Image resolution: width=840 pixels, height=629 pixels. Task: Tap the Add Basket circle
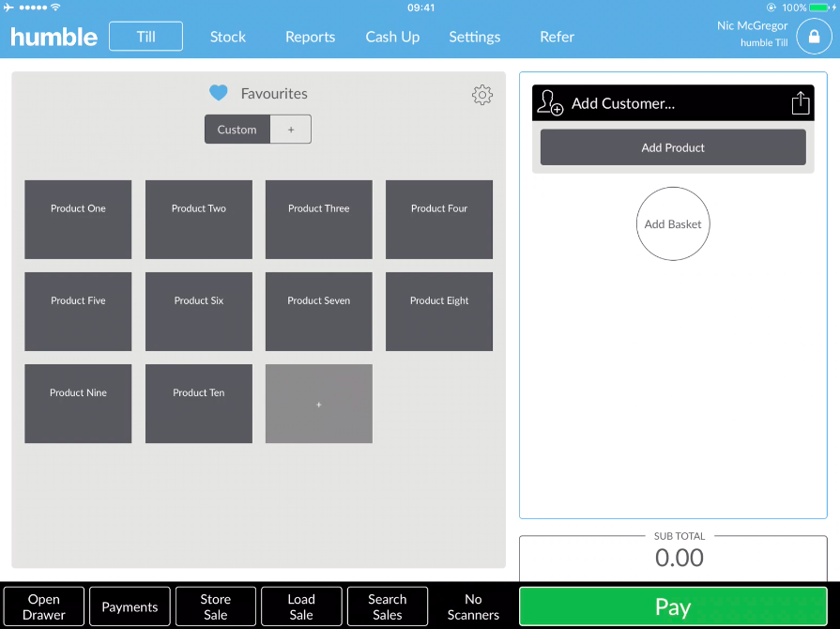pos(673,224)
